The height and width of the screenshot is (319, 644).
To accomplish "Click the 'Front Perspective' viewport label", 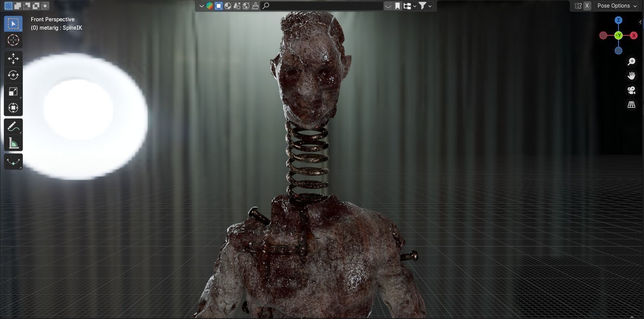I will point(53,19).
